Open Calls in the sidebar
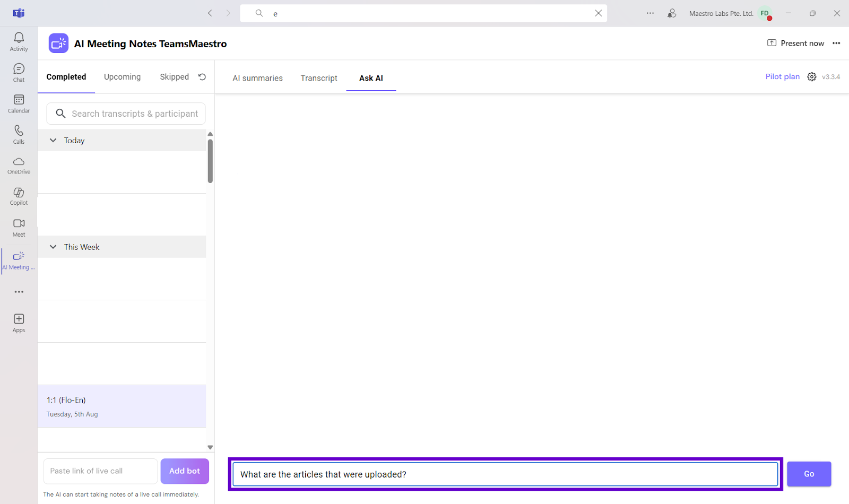Screen dimensions: 849x504 click(x=19, y=134)
